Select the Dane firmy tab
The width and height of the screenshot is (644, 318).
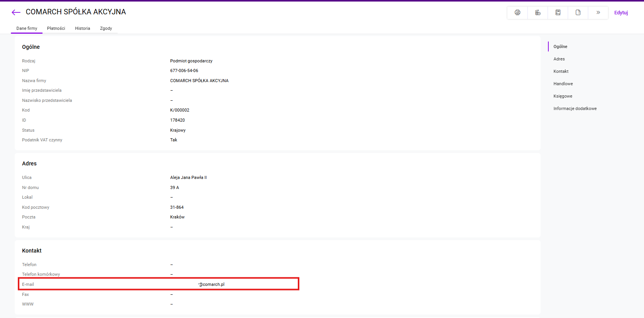[27, 28]
